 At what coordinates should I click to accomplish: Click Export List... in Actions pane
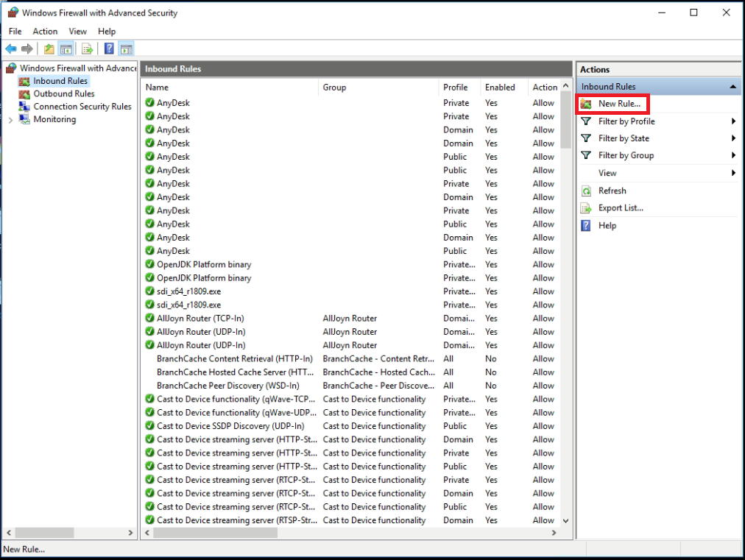[621, 208]
